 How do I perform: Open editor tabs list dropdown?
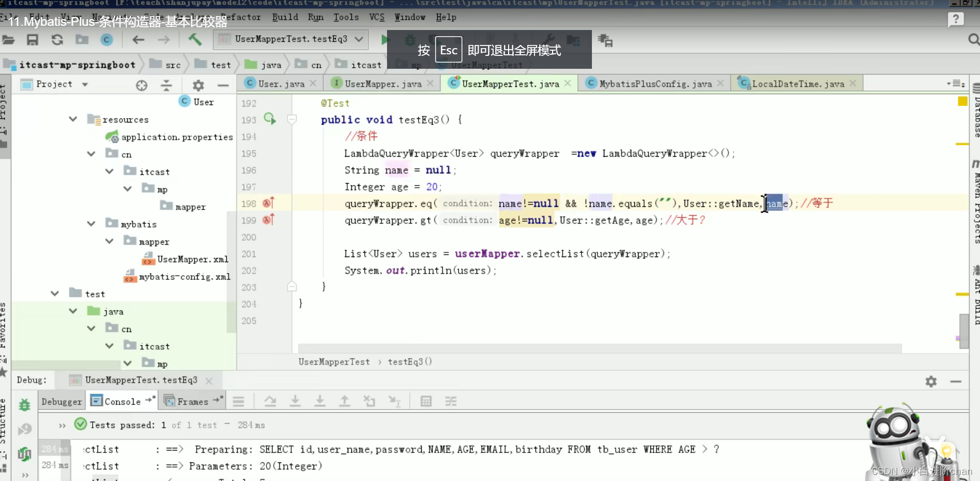(956, 83)
